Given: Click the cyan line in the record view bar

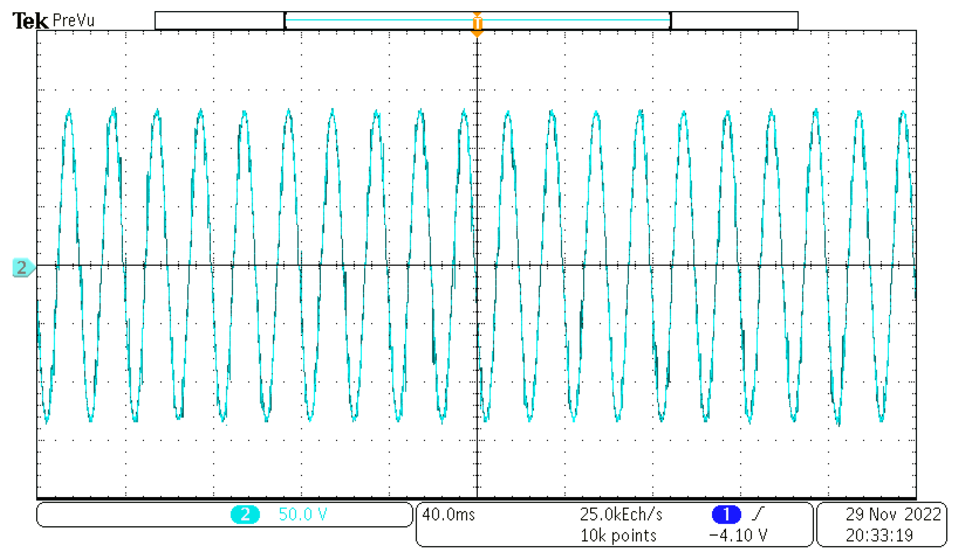Looking at the screenshot, I should point(380,20).
